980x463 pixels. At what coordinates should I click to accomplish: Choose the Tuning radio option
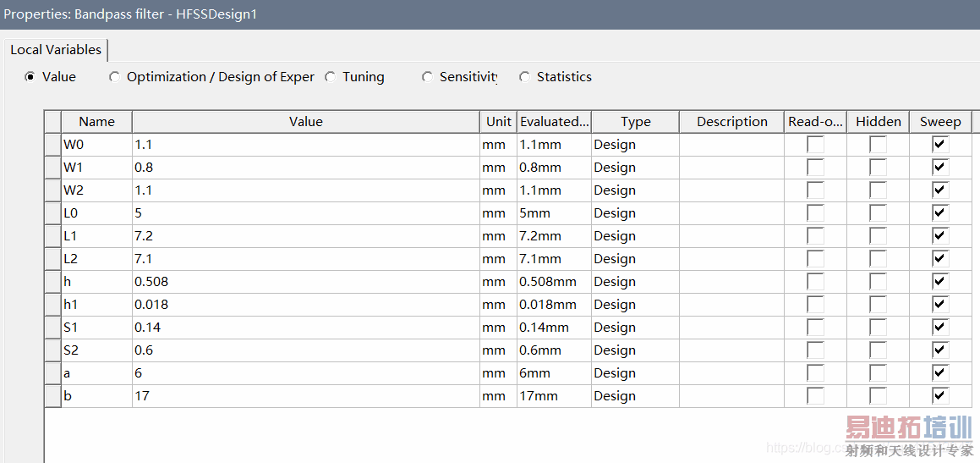[x=330, y=77]
